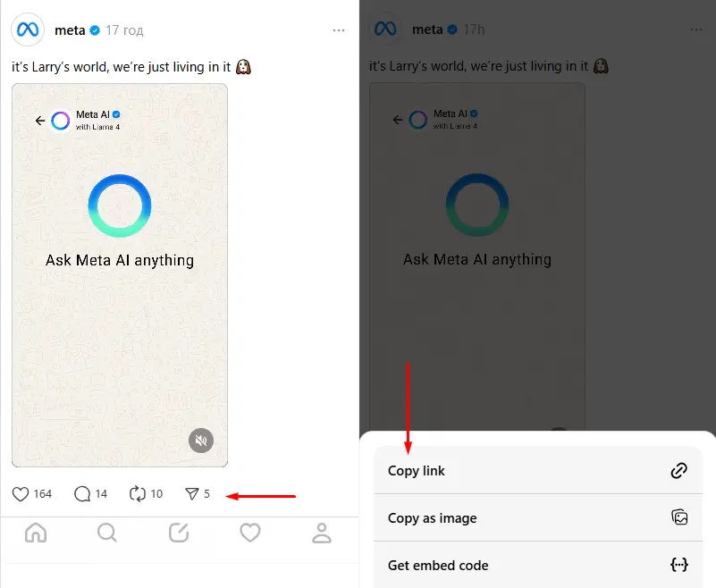The width and height of the screenshot is (716, 588).
Task: Repost using the circular arrows icon
Action: [138, 493]
